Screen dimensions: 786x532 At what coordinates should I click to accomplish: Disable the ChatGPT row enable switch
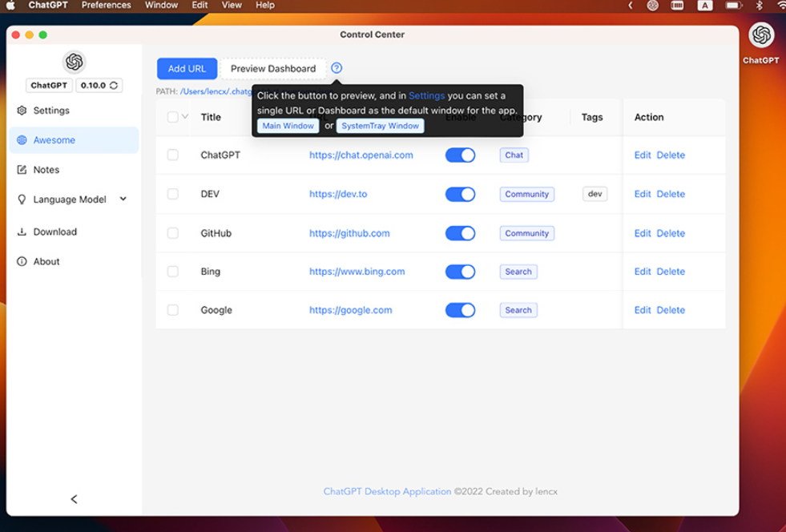pyautogui.click(x=460, y=155)
